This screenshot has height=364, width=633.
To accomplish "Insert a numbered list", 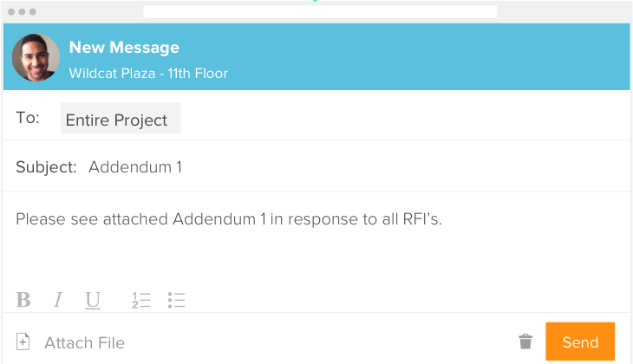I will (141, 300).
